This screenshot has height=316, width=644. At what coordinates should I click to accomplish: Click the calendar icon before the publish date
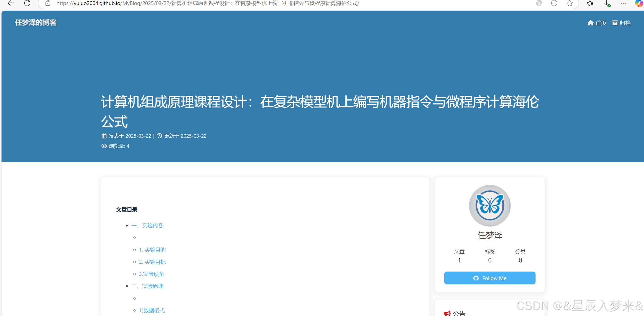(x=104, y=136)
